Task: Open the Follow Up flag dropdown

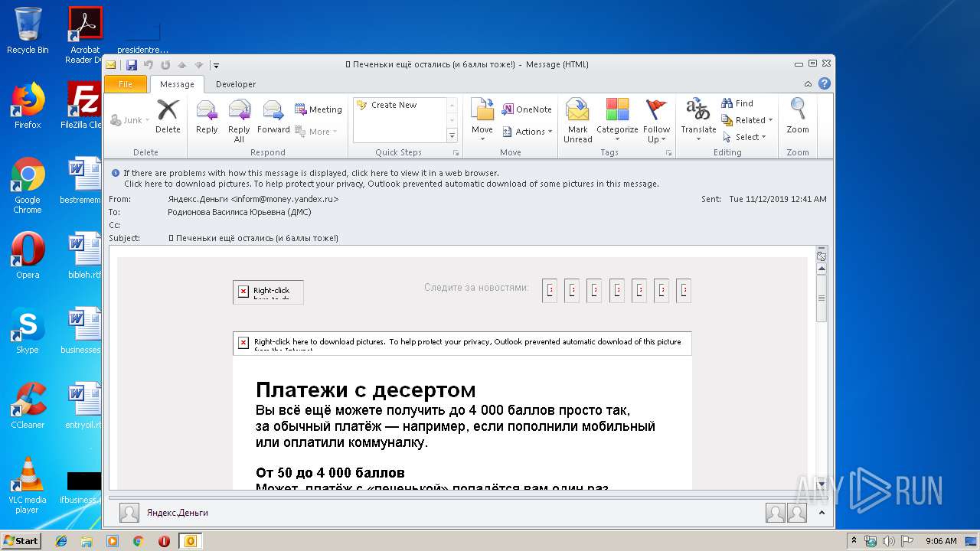Action: (657, 121)
